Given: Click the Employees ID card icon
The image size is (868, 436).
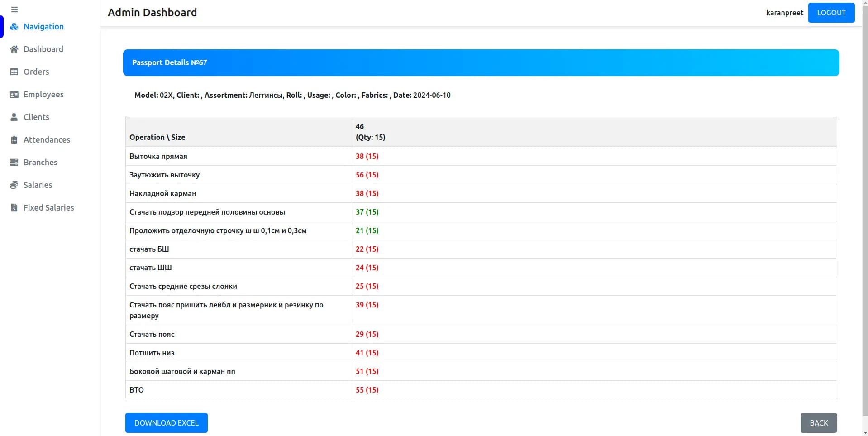Looking at the screenshot, I should point(14,95).
